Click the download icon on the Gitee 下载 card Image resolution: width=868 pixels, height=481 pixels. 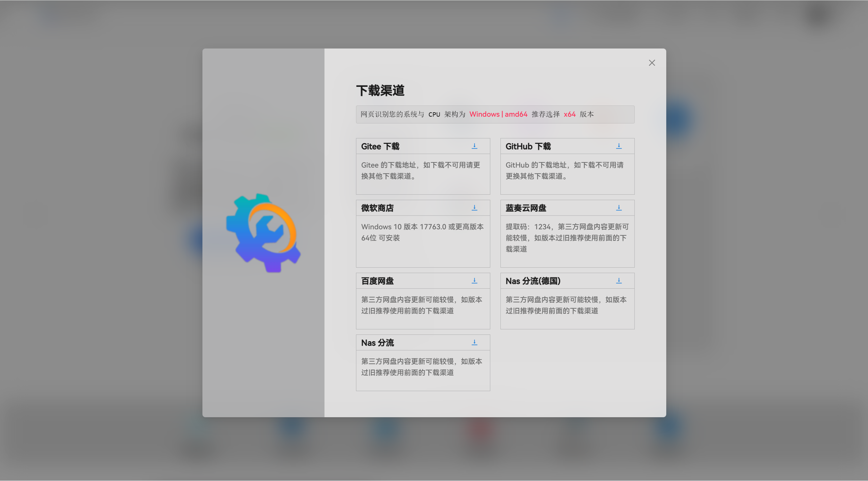474,146
